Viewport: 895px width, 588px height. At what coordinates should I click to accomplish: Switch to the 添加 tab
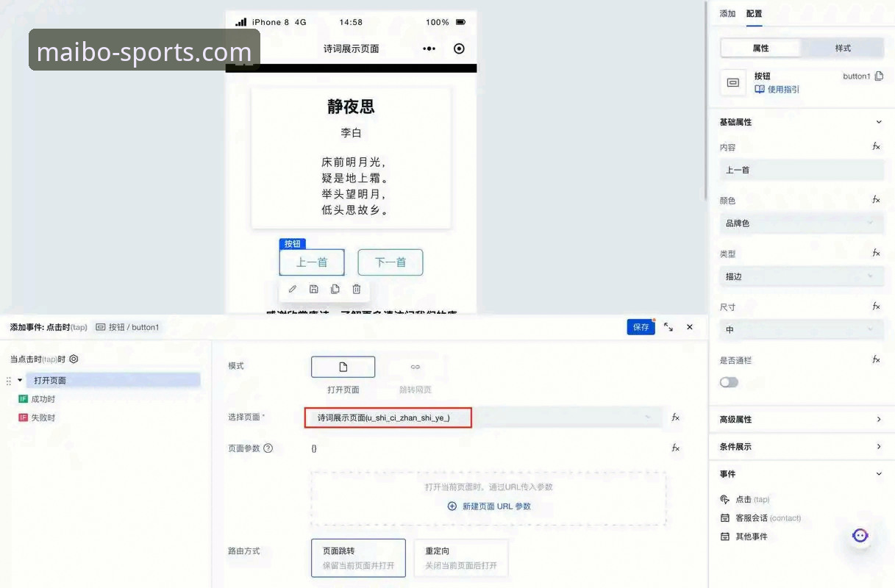(727, 13)
